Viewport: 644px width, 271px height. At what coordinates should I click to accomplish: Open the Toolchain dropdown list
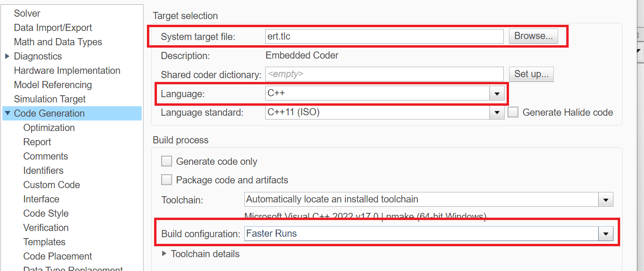coord(606,200)
